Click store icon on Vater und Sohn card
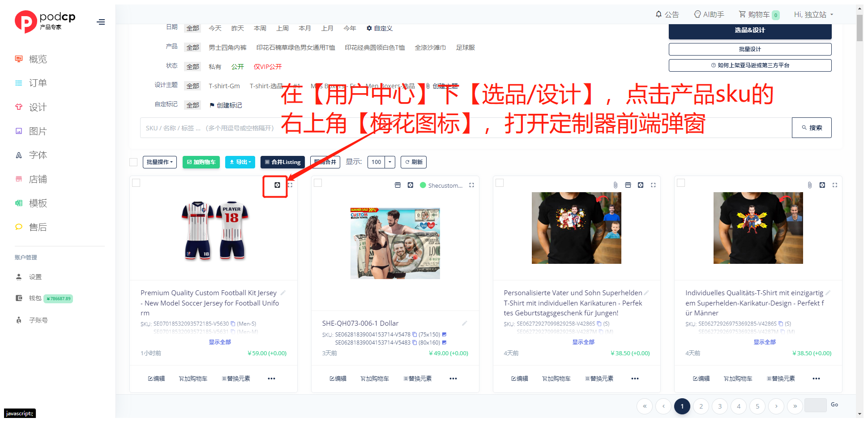This screenshot has height=422, width=868. tap(628, 185)
